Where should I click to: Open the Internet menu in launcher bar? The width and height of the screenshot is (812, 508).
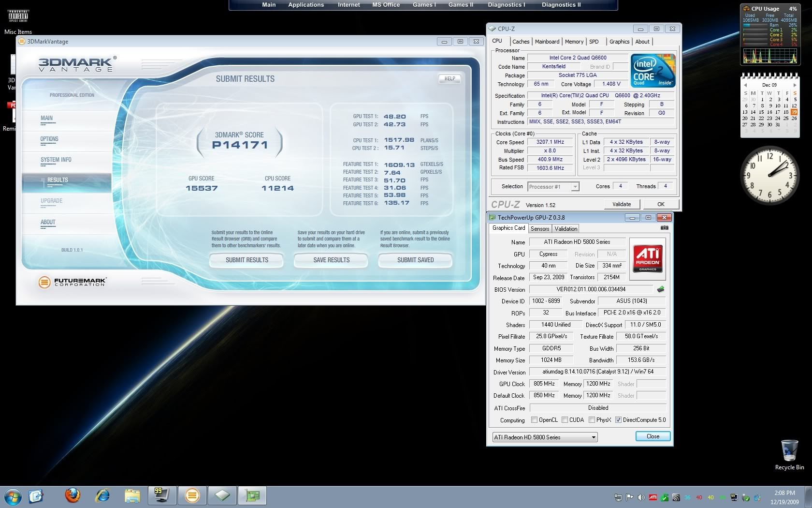tap(348, 5)
